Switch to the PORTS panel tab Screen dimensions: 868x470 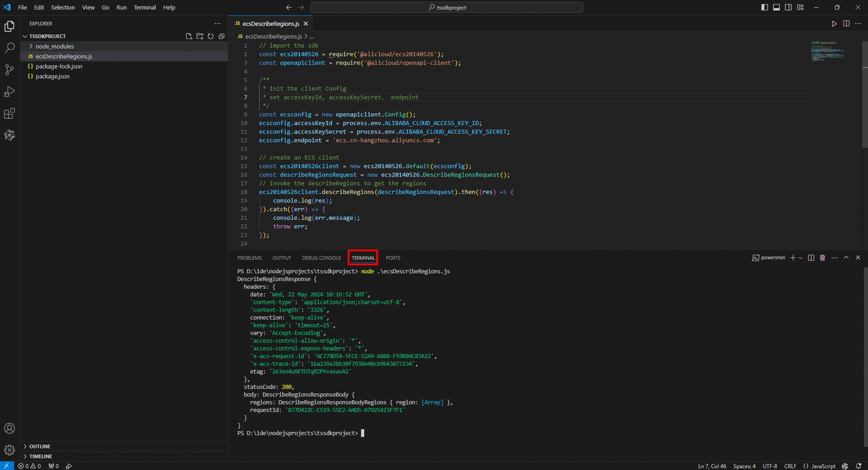click(393, 258)
